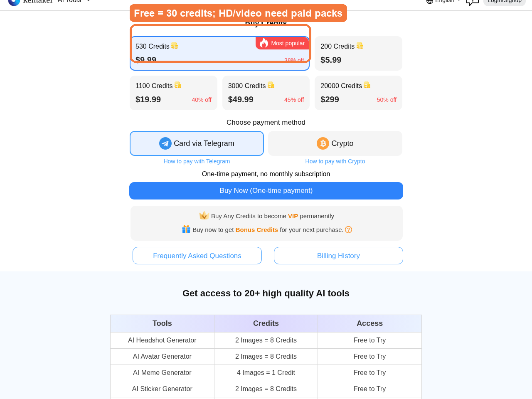532x399 pixels.
Task: Select Card via Telegram payment method
Action: [x=197, y=143]
